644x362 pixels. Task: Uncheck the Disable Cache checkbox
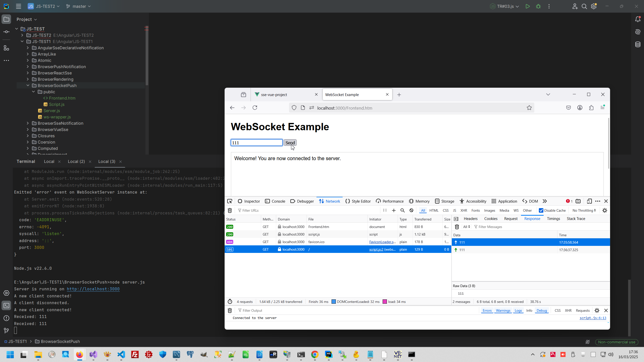(541, 210)
